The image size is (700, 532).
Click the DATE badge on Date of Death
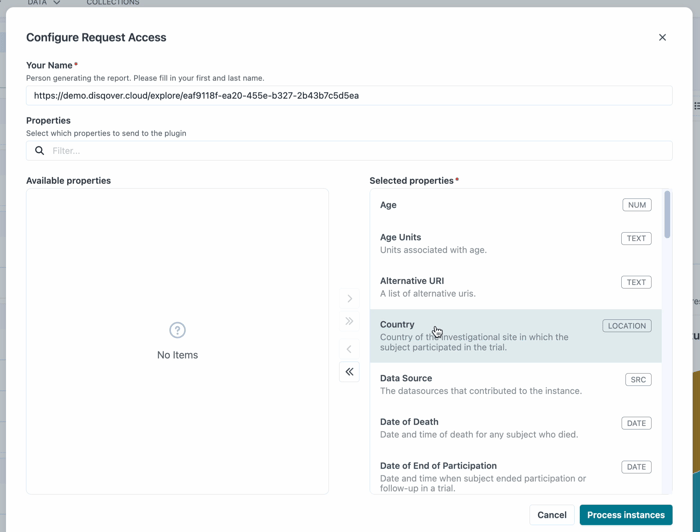point(636,423)
